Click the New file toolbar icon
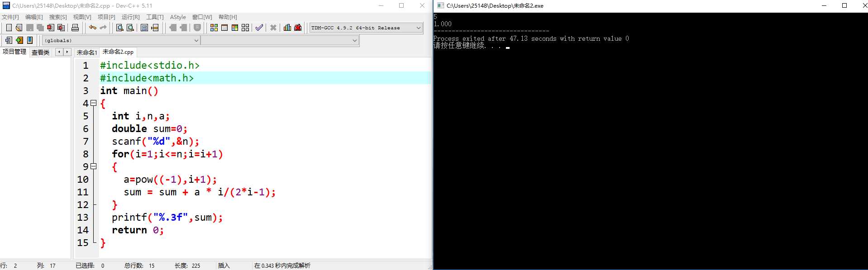 9,28
